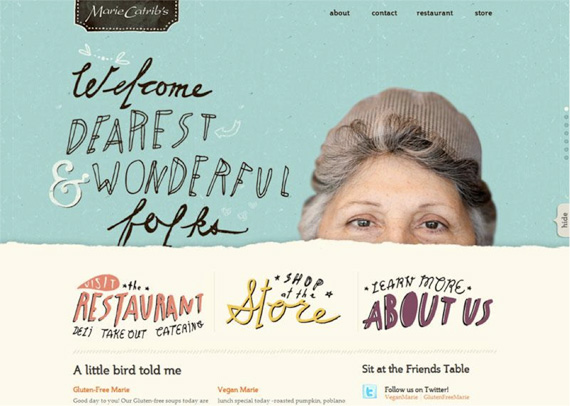
Task: Click the ampersand illustration in the welcome text
Action: click(68, 183)
